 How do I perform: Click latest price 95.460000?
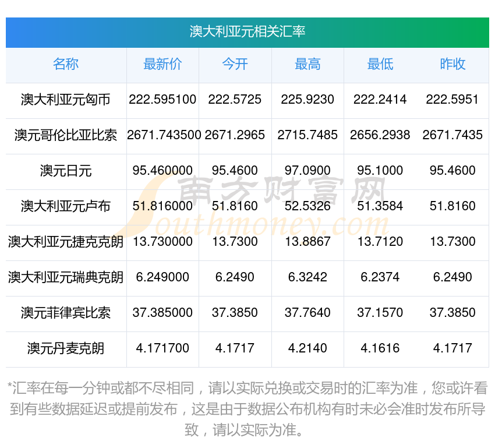[162, 171]
